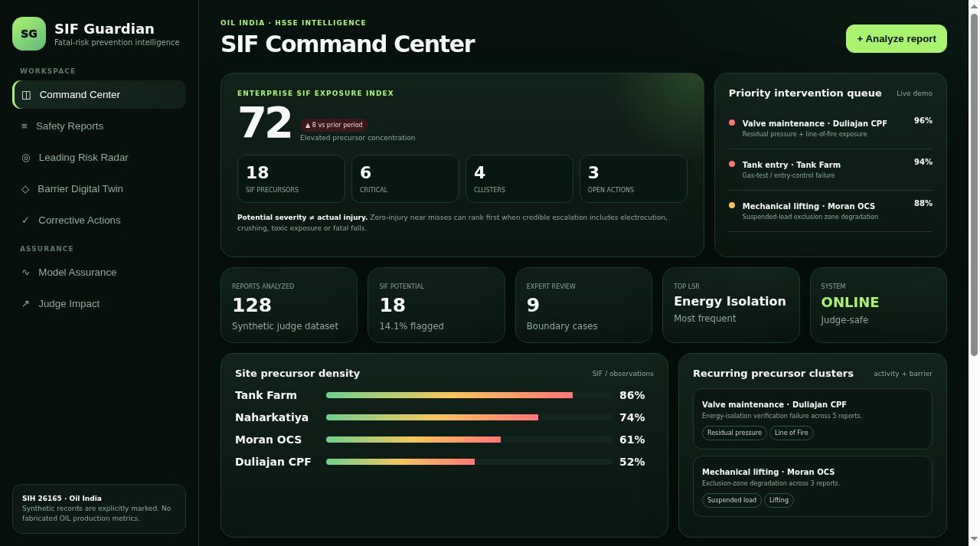Screen dimensions: 980x546
Task: Open the Top LSR Energy Isolation card
Action: 731,305
